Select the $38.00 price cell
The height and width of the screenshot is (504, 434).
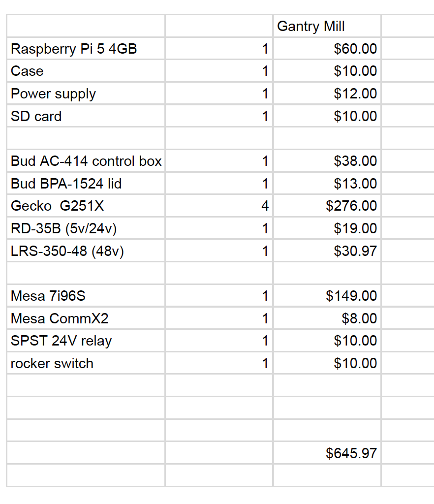(327, 161)
